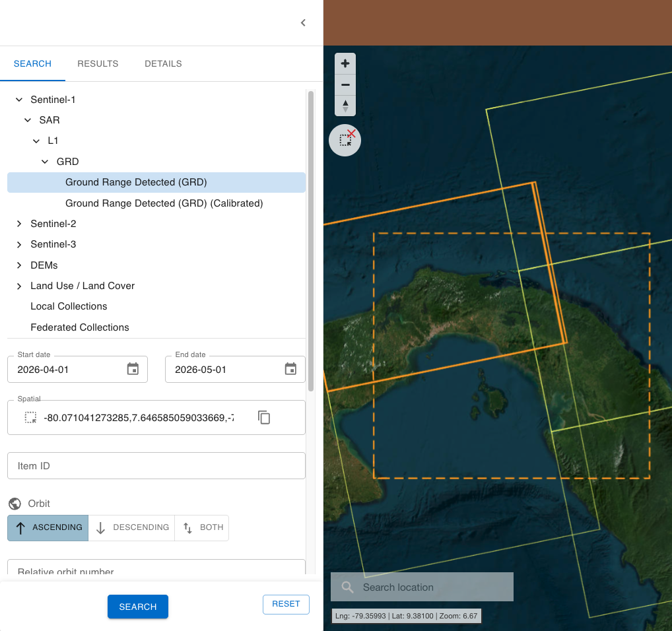Collapse the Sentinel-1 tree node

pyautogui.click(x=19, y=100)
